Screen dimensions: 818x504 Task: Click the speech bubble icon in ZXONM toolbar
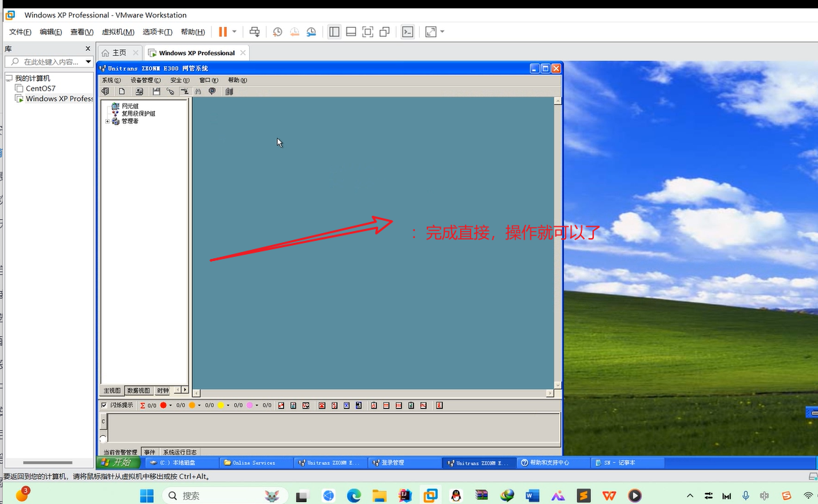pos(212,91)
